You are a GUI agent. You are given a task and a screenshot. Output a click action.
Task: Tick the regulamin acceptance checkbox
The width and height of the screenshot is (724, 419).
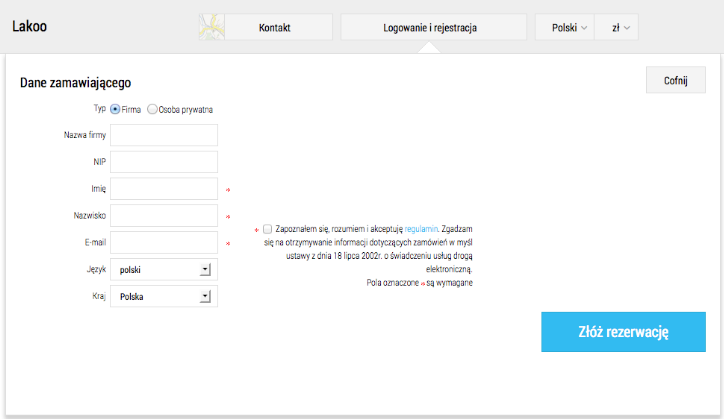267,229
